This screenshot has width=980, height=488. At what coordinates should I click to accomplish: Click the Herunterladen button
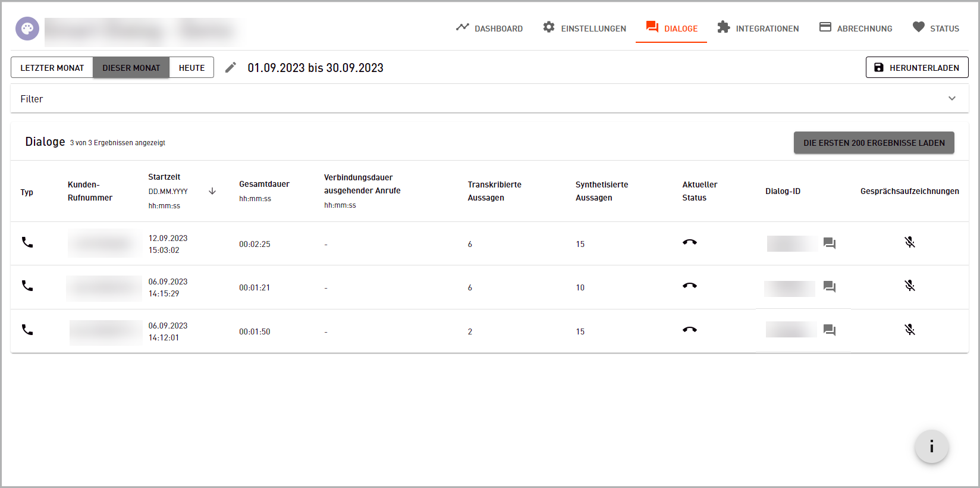coord(917,68)
